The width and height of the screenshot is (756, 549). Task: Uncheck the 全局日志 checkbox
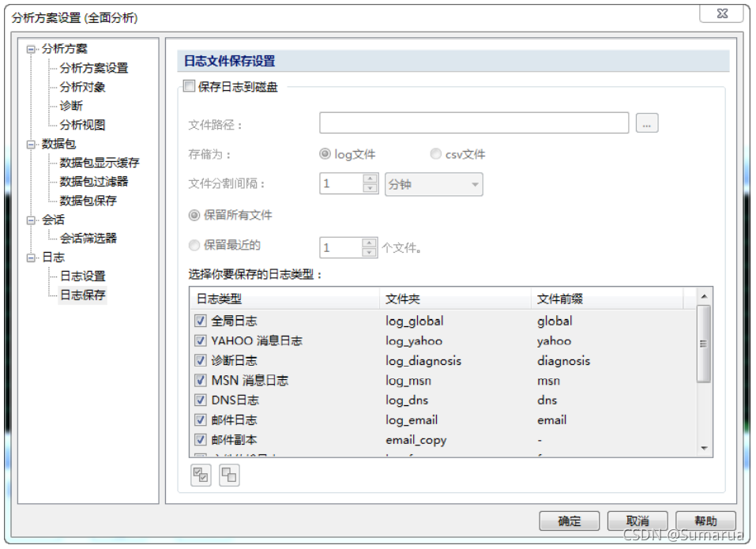click(201, 321)
